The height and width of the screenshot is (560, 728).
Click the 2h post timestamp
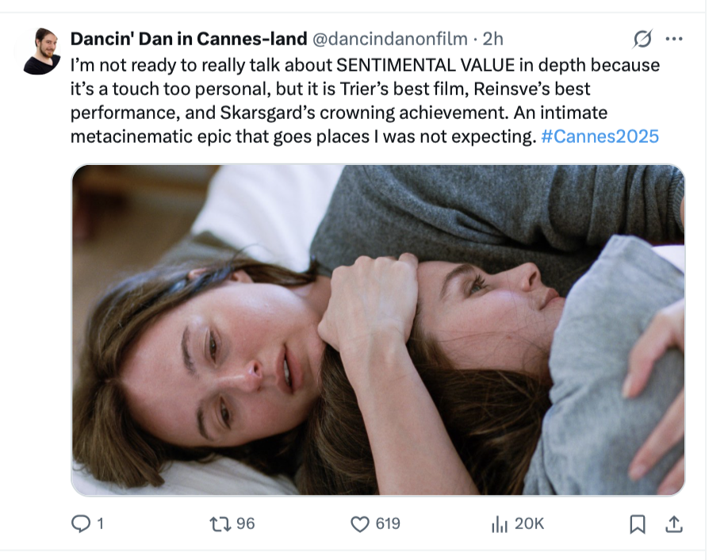coord(492,38)
